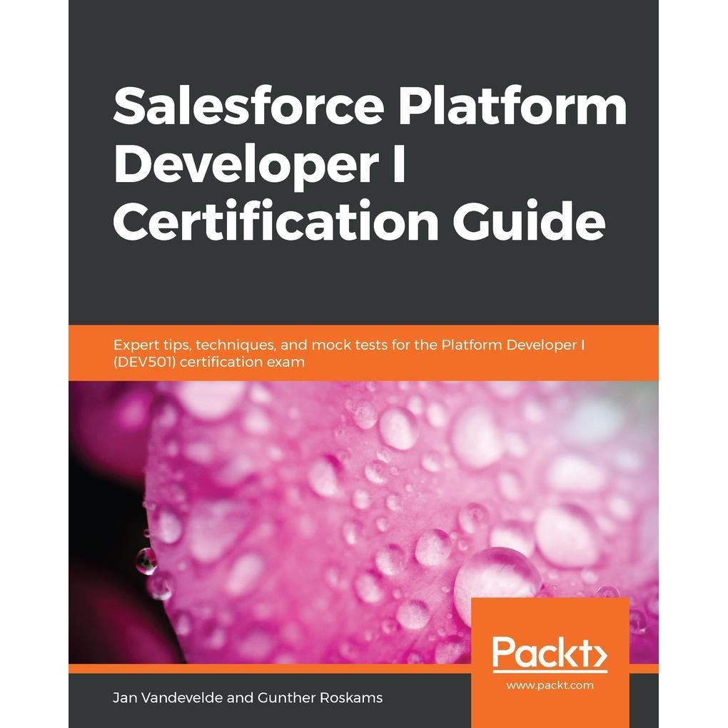Click the word Certification in the title
728x728 pixels.
point(275,221)
